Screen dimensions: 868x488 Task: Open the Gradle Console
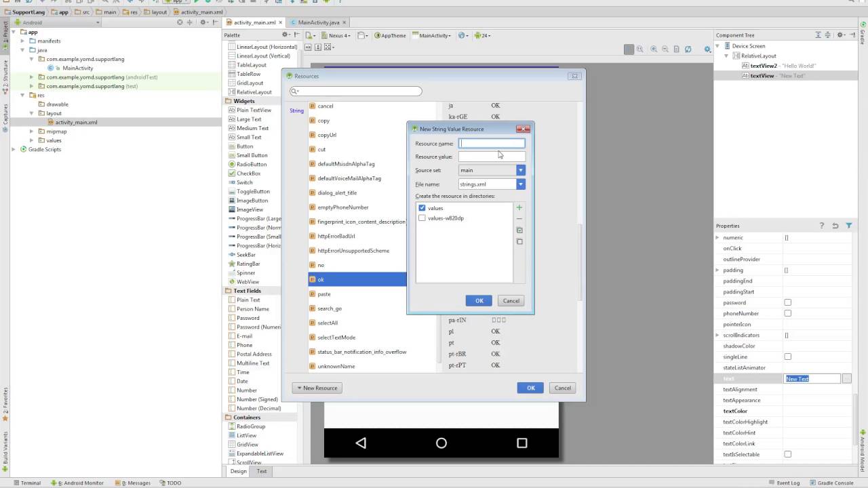[831, 483]
